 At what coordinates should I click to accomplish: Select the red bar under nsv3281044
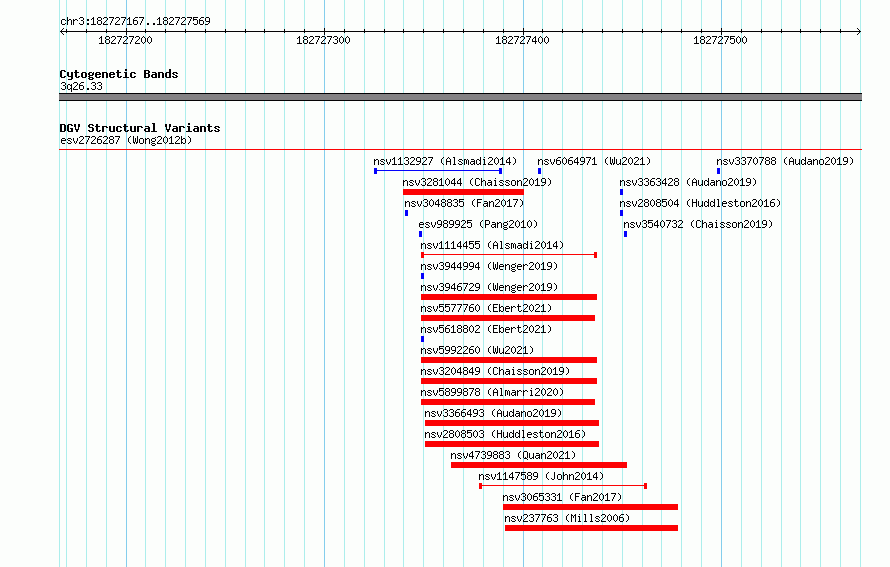point(463,192)
